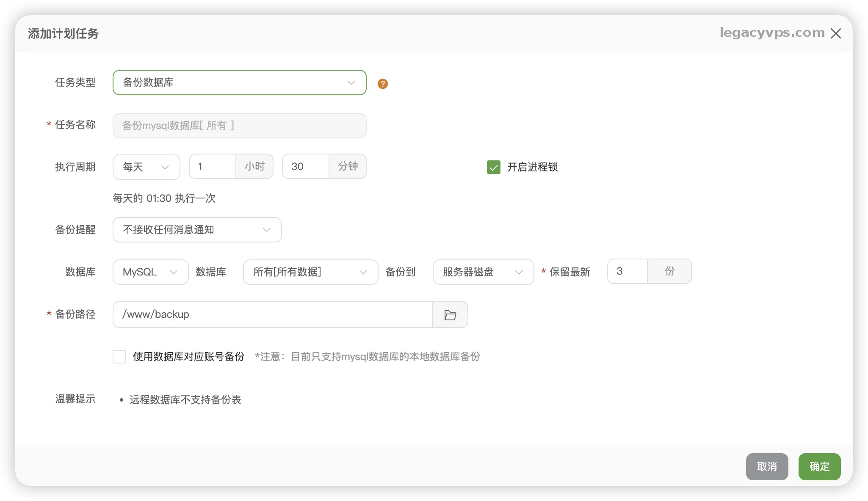The width and height of the screenshot is (868, 501).
Task: Open folder browser for backup path
Action: tap(450, 314)
